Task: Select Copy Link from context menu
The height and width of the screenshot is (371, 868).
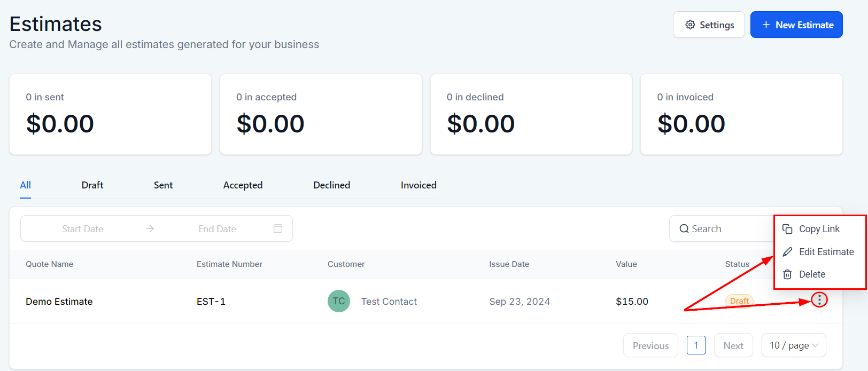Action: click(x=819, y=229)
